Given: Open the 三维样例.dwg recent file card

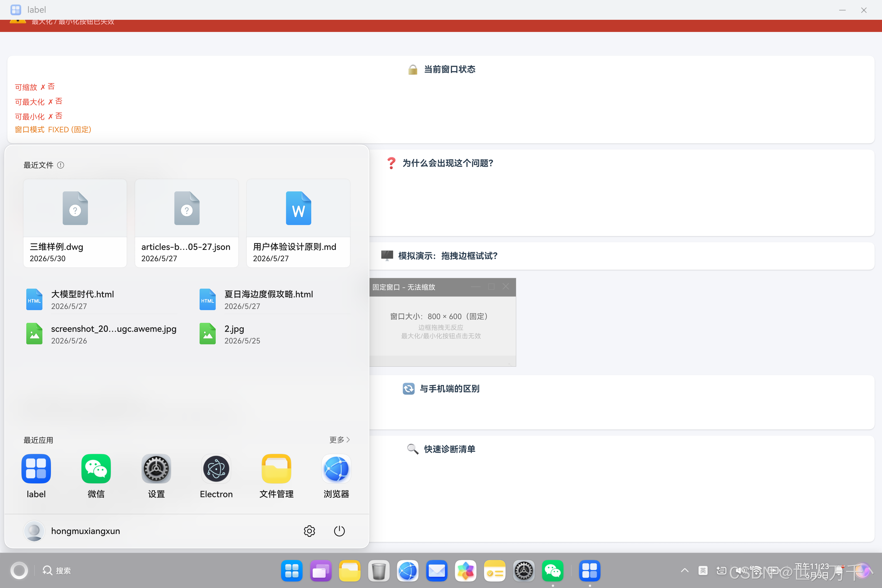Looking at the screenshot, I should click(x=75, y=223).
